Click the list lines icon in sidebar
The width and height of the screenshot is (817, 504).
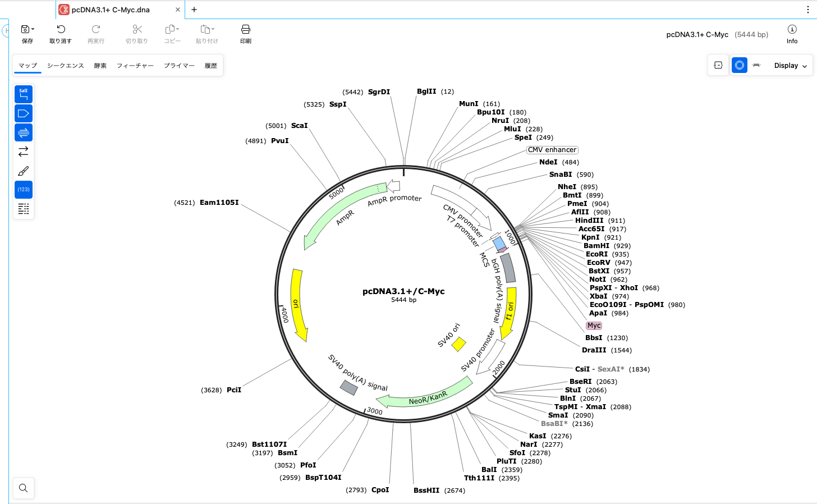click(24, 209)
